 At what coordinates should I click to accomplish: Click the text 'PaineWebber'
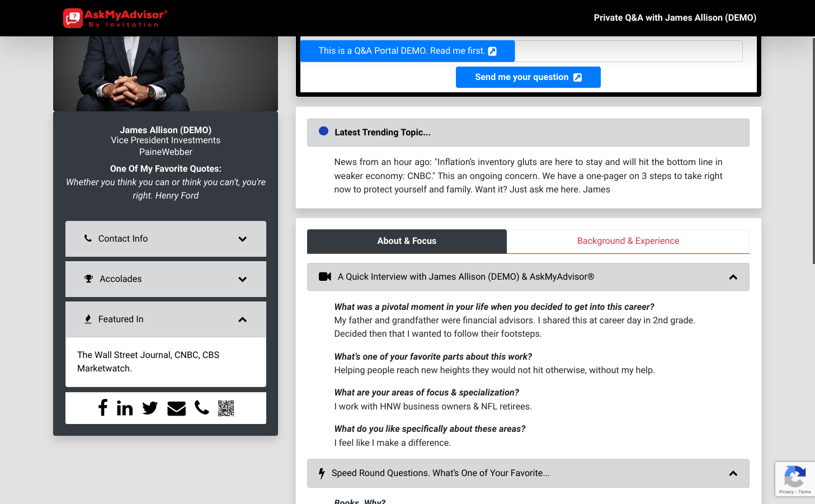point(166,152)
